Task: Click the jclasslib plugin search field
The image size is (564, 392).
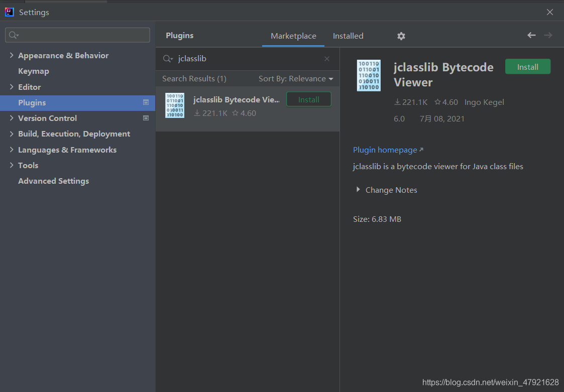Action: point(248,59)
